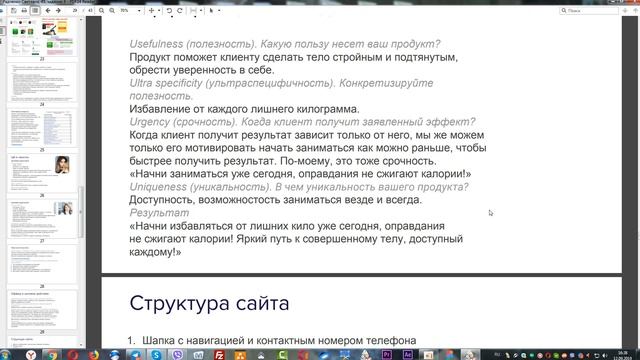The width and height of the screenshot is (640, 360).
Task: Click the plus add tool icon
Action: coord(151,11)
